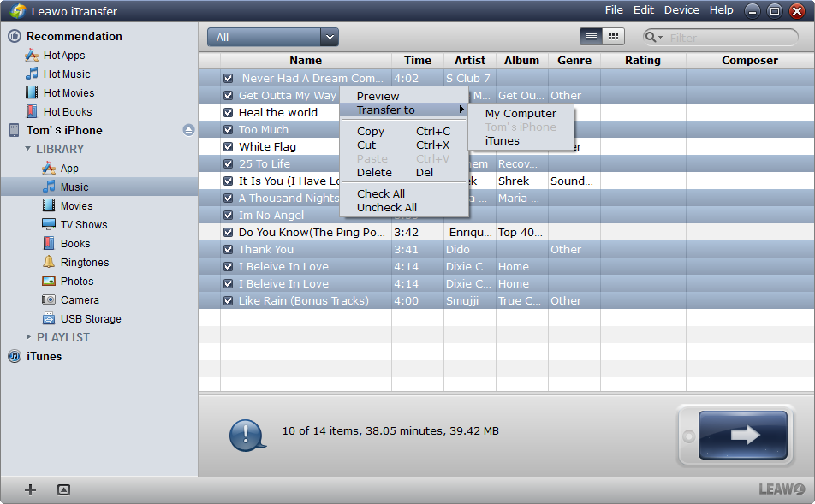Image resolution: width=815 pixels, height=504 pixels.
Task: Expand the Transfer to submenu arrow
Action: coord(461,110)
